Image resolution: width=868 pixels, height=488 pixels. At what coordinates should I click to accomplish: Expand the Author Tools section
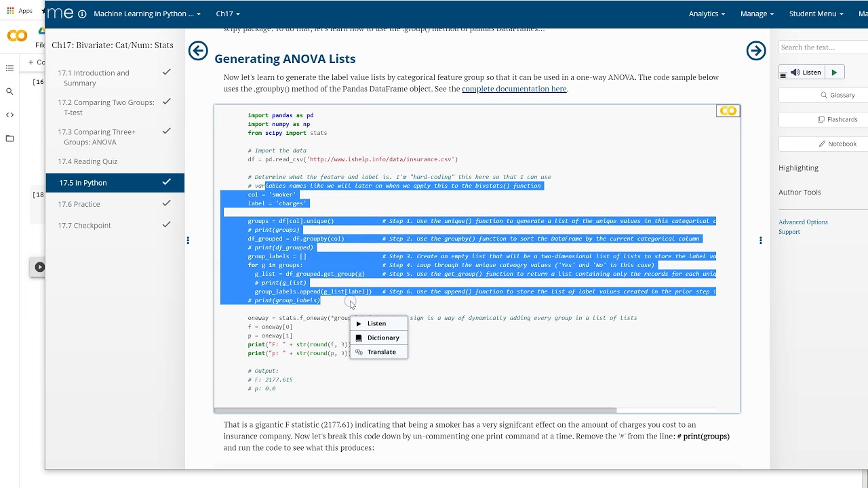pos(800,192)
